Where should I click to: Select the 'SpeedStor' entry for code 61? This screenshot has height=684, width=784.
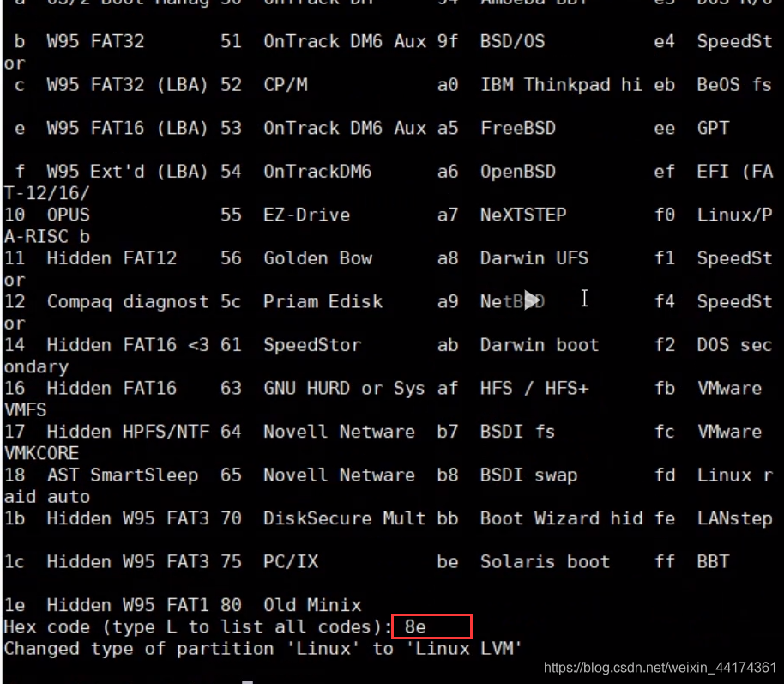(x=312, y=345)
